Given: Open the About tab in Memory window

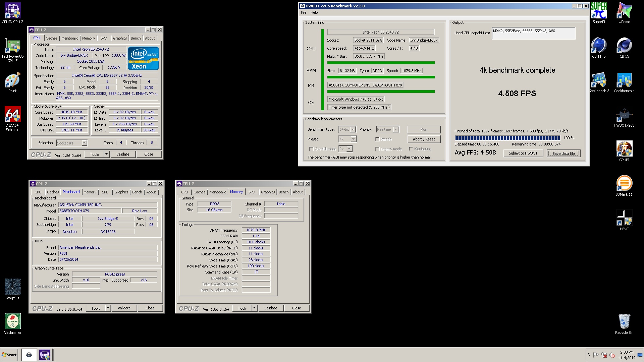Looking at the screenshot, I should (298, 192).
